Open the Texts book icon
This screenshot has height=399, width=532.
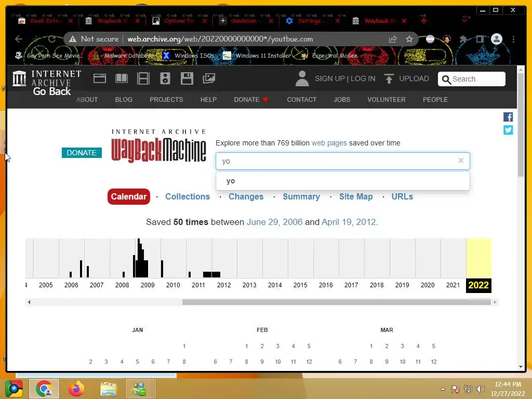tap(122, 79)
